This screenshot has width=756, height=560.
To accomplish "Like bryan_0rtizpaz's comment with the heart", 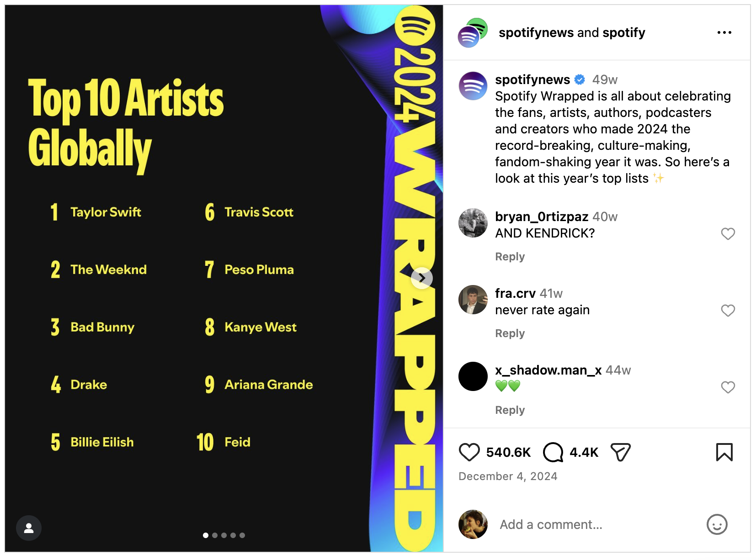I will [x=728, y=234].
